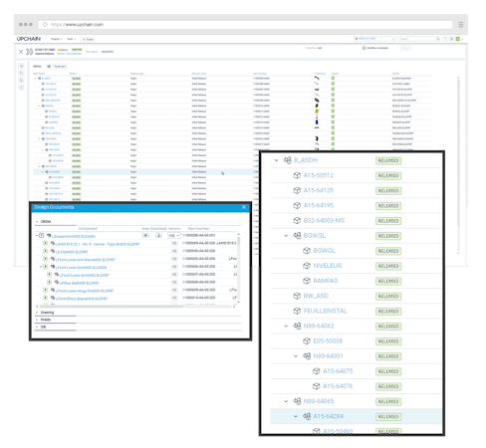The image size is (486, 448).
Task: Click the button right of the Items eye
Action: click(60, 67)
